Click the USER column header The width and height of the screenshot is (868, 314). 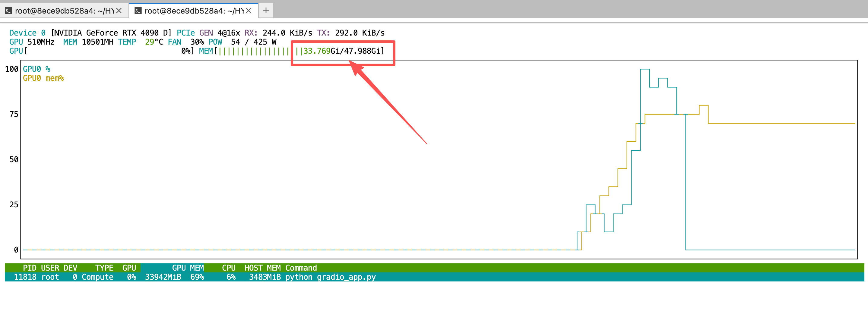tap(50, 268)
